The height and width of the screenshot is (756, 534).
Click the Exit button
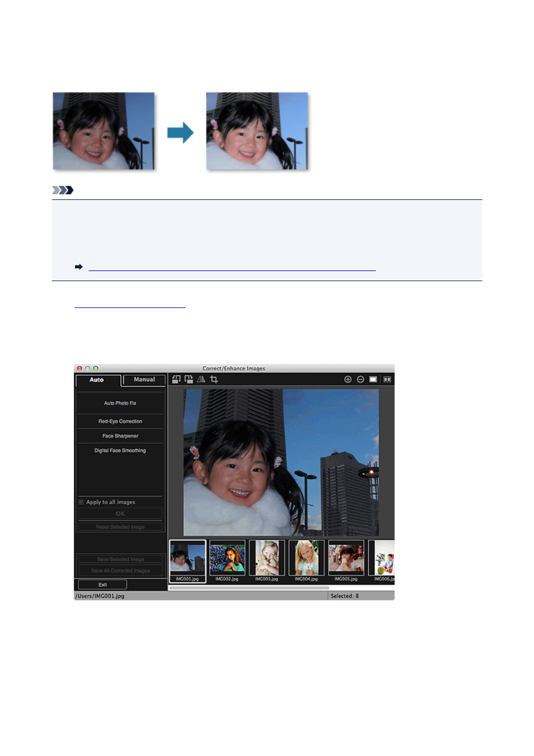(102, 585)
